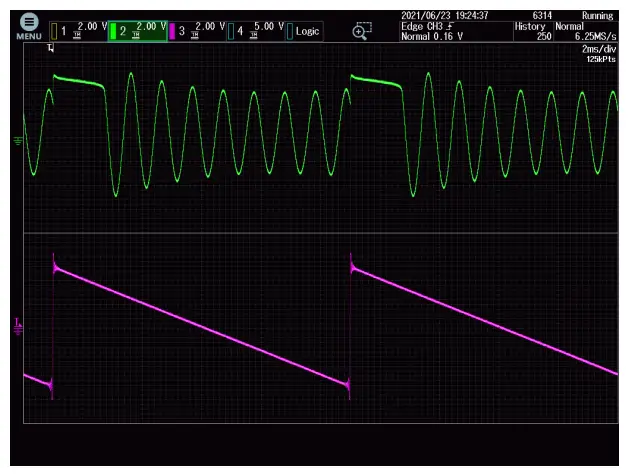
Task: Select channel 3 magenta tab
Action: pyautogui.click(x=197, y=31)
